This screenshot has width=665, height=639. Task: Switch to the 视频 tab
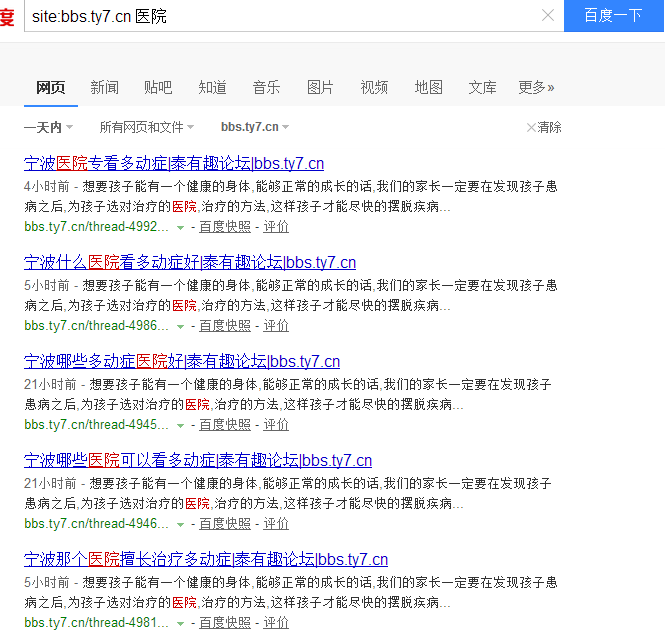pos(374,87)
